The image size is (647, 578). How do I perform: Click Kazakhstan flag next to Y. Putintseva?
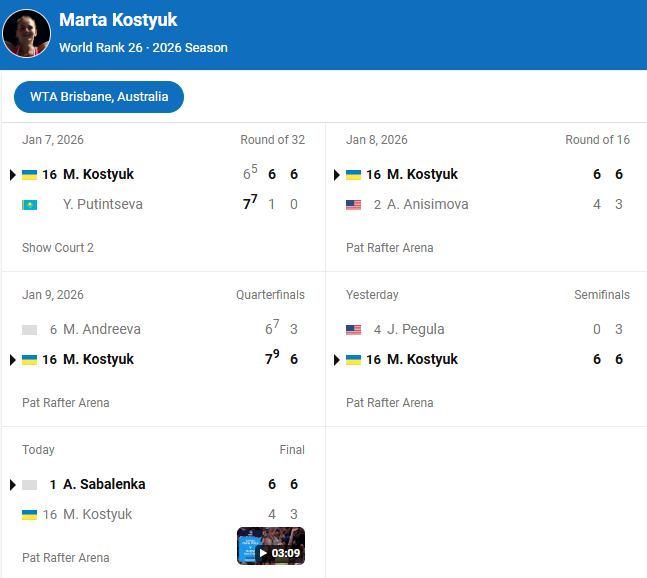point(29,205)
